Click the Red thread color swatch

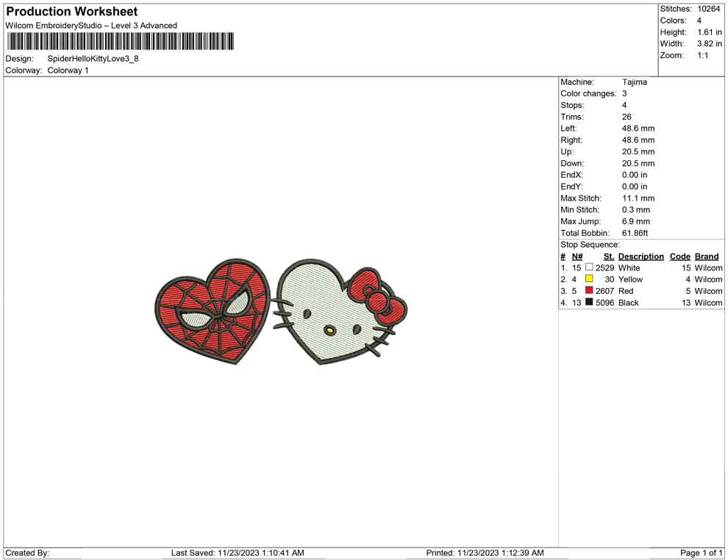(x=589, y=290)
